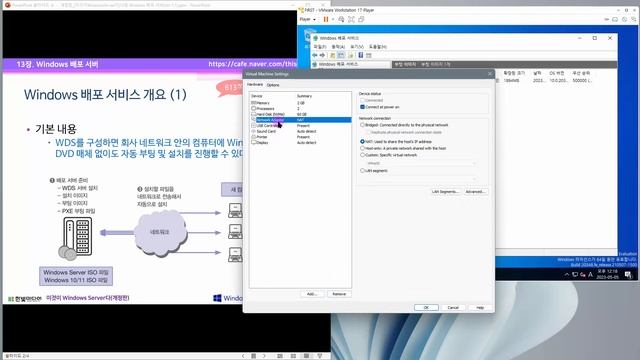Switch to the Hardware tab
This screenshot has width=640, height=360.
(255, 84)
